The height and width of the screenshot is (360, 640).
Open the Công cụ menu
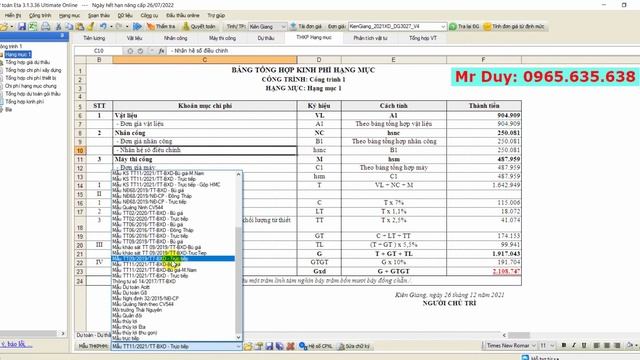(x=149, y=16)
